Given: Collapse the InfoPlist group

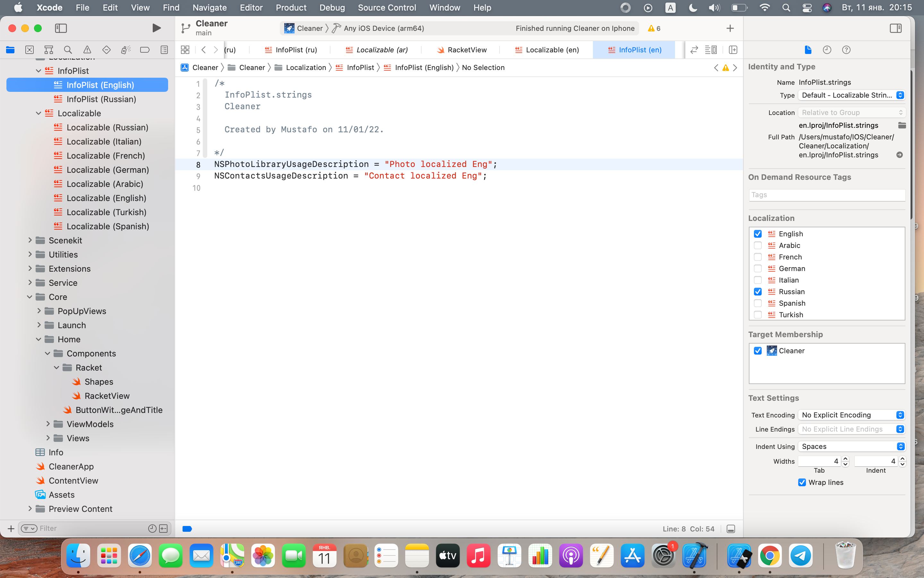Looking at the screenshot, I should coord(38,71).
